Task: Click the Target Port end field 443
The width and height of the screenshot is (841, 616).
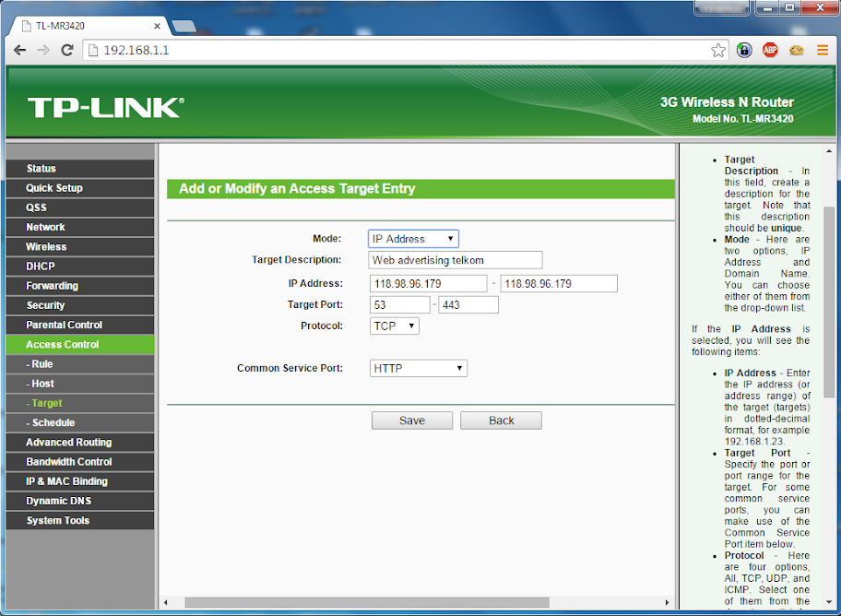Action: coord(468,305)
